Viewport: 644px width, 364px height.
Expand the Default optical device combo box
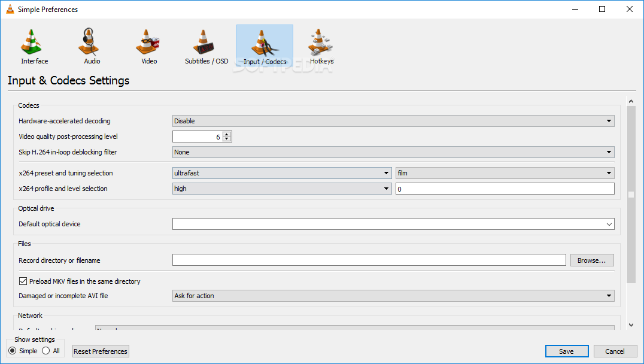point(609,225)
